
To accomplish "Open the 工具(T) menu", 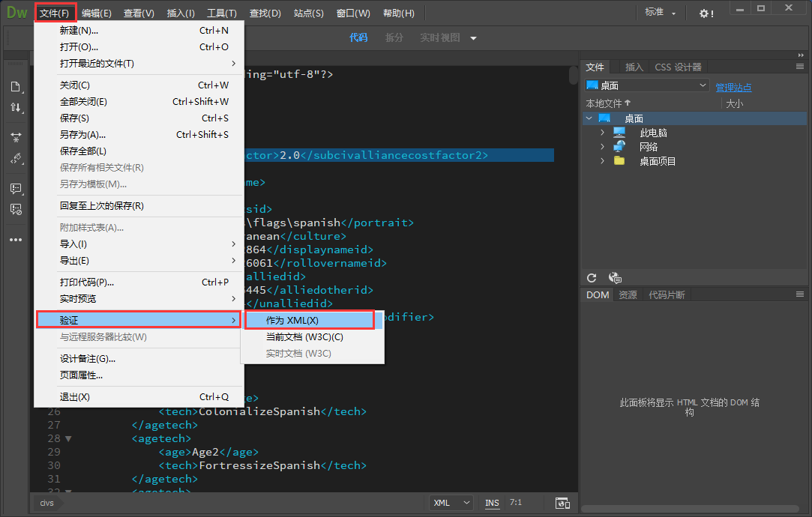I will coord(222,13).
